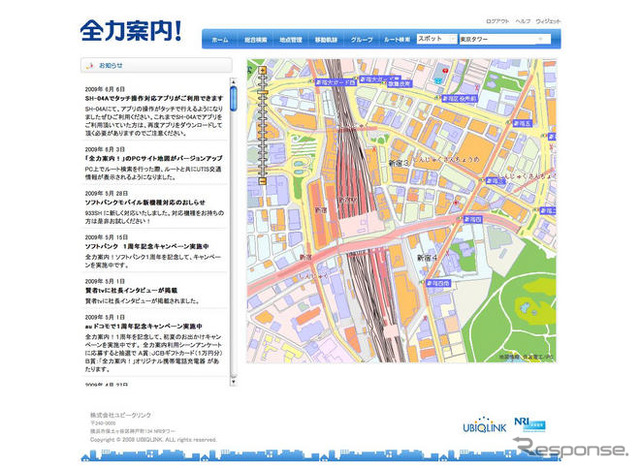
Task: Open the グループ tab
Action: 361,40
